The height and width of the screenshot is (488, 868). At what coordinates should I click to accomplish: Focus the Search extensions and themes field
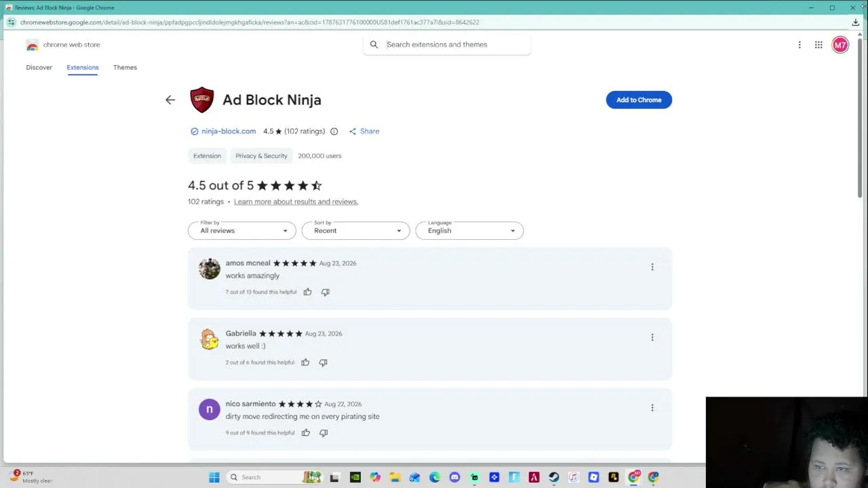click(x=448, y=45)
